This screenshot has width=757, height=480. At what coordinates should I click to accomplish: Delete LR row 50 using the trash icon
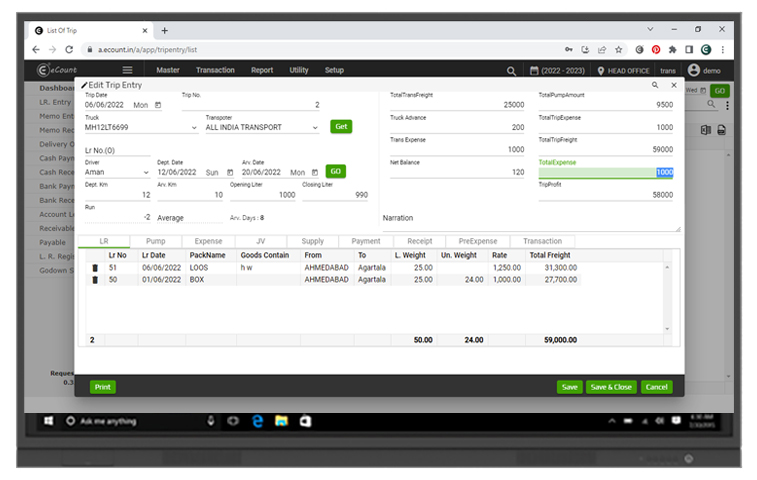[x=95, y=280]
